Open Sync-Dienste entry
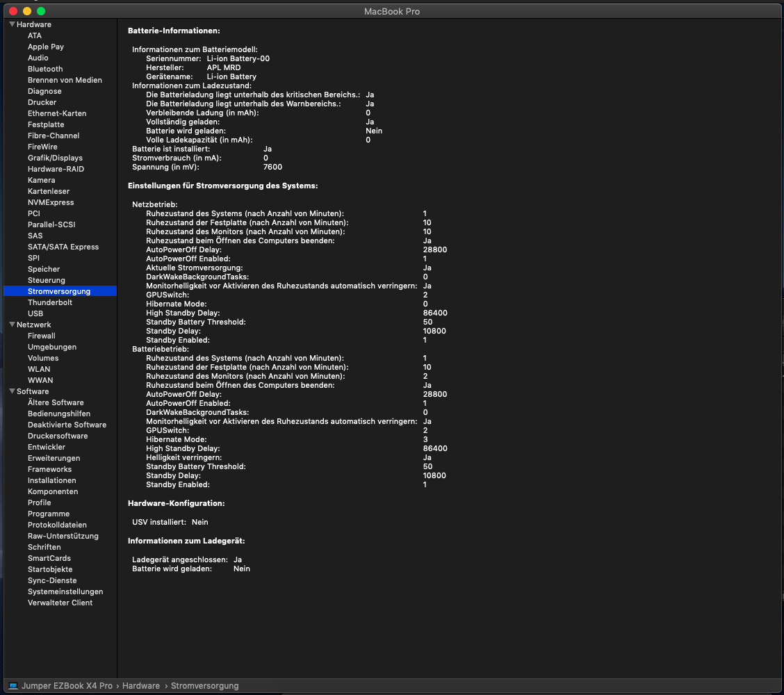This screenshot has height=695, width=784. 52,580
